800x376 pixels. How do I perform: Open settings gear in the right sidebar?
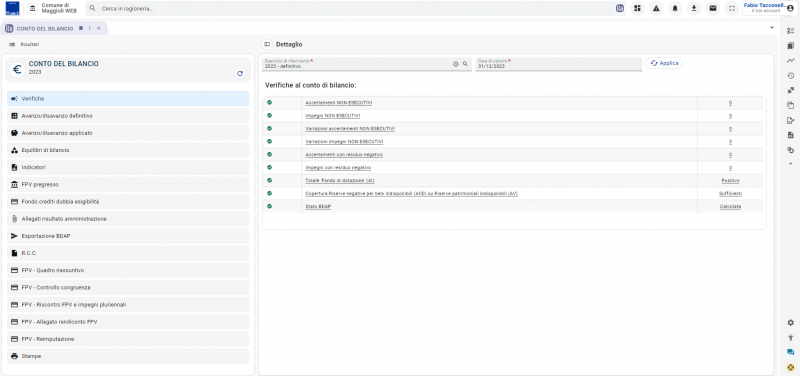tap(790, 322)
